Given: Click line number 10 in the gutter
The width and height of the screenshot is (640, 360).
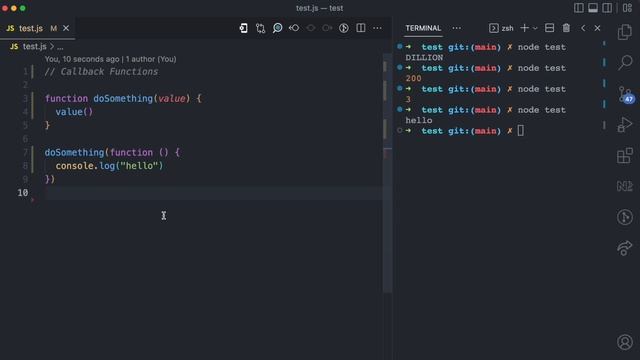Looking at the screenshot, I should [x=23, y=192].
